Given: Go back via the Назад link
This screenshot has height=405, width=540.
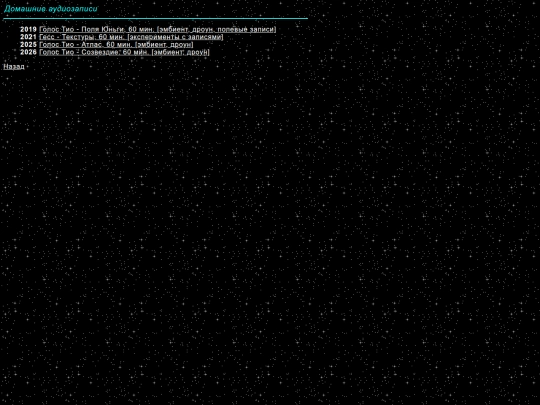Looking at the screenshot, I should point(14,67).
